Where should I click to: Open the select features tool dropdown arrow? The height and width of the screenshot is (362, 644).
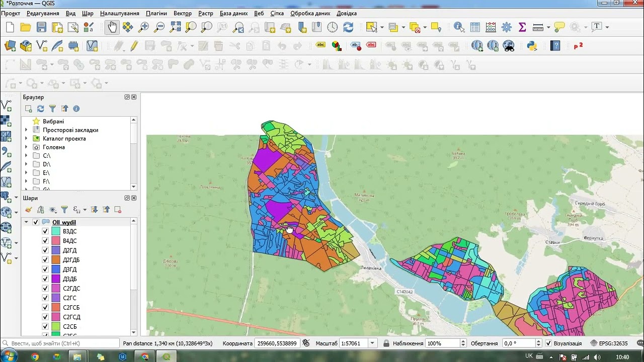(382, 27)
